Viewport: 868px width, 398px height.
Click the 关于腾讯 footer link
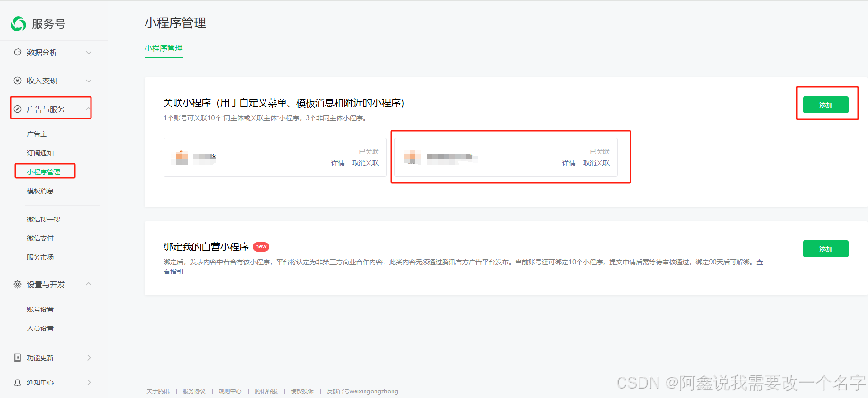[x=158, y=391]
